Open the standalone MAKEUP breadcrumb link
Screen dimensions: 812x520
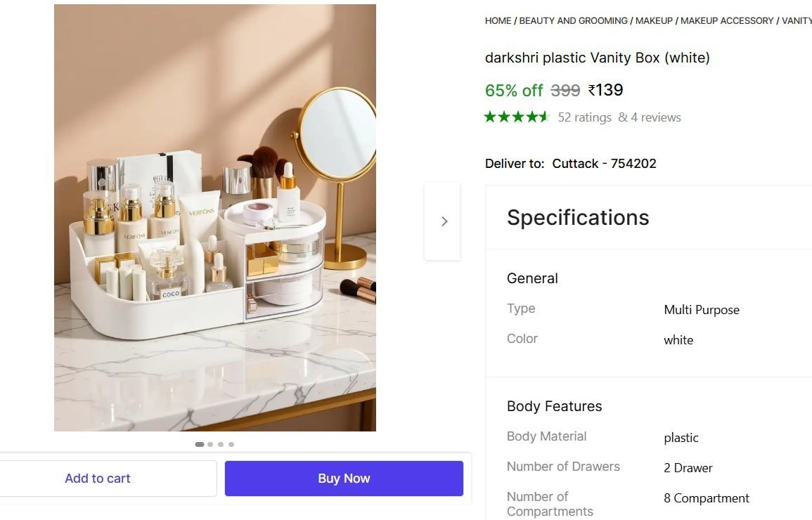click(654, 21)
